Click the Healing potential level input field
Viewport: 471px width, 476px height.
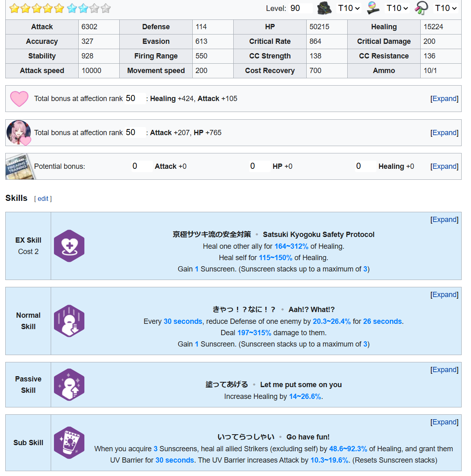(366, 166)
